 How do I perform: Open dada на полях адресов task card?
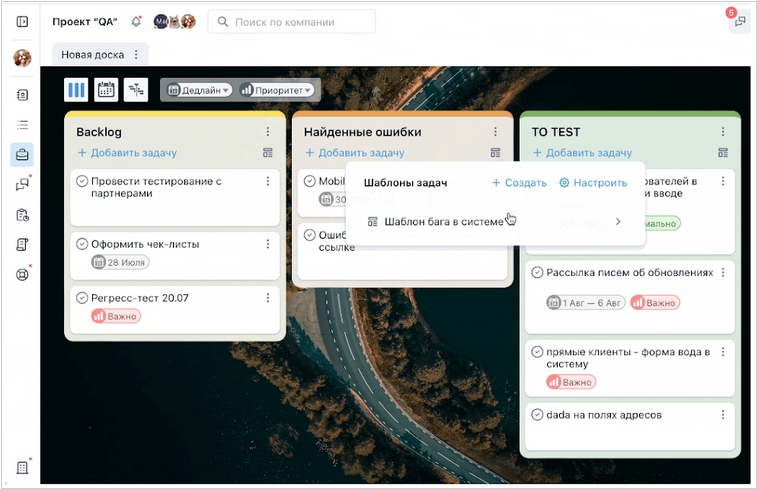point(630,427)
